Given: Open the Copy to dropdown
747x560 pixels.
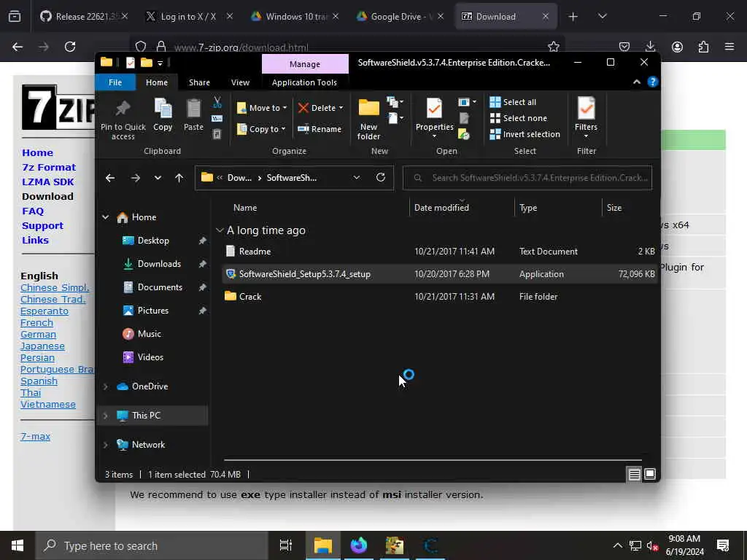Looking at the screenshot, I should pyautogui.click(x=261, y=129).
